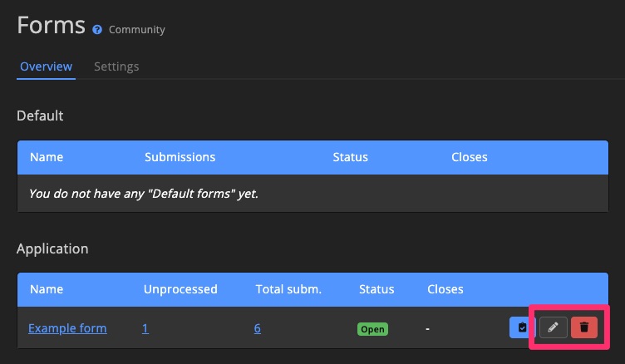Open the Settings tab
The width and height of the screenshot is (625, 364).
coord(116,66)
